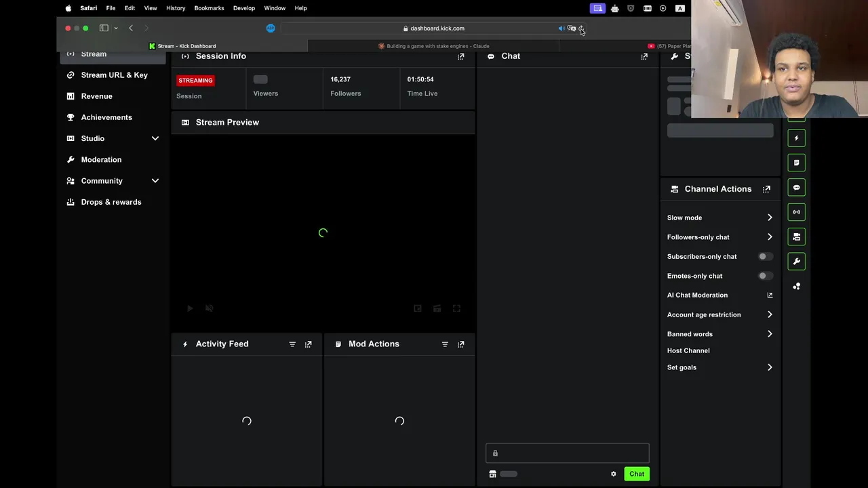Mute tab audio in Safari address bar

point(561,28)
